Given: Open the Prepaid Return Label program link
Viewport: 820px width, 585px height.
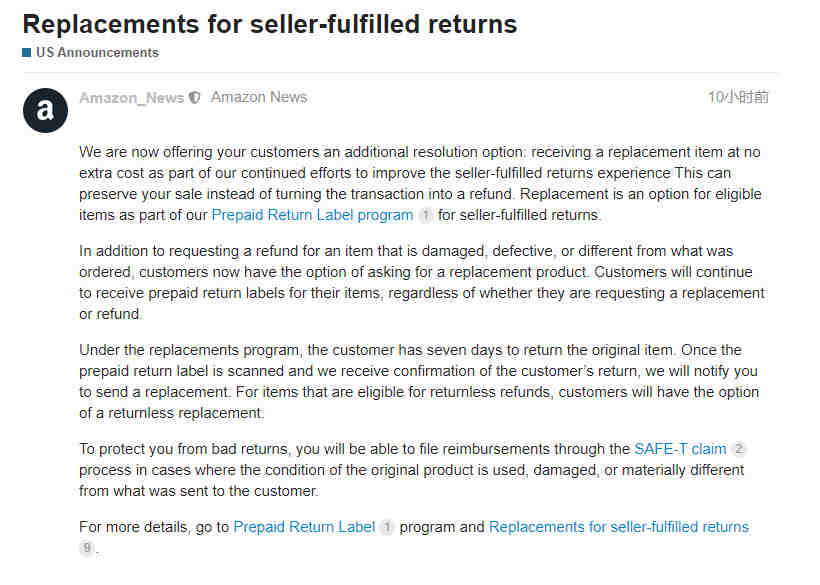Looking at the screenshot, I should tap(312, 215).
